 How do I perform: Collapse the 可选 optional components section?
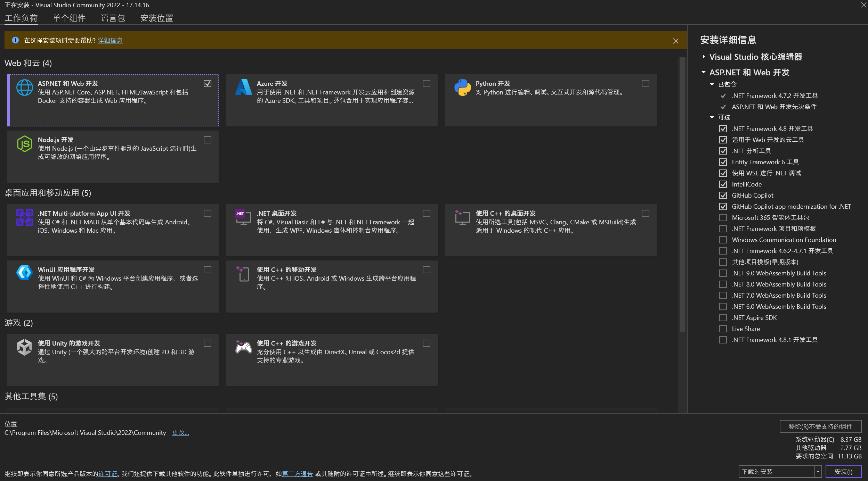pyautogui.click(x=712, y=117)
